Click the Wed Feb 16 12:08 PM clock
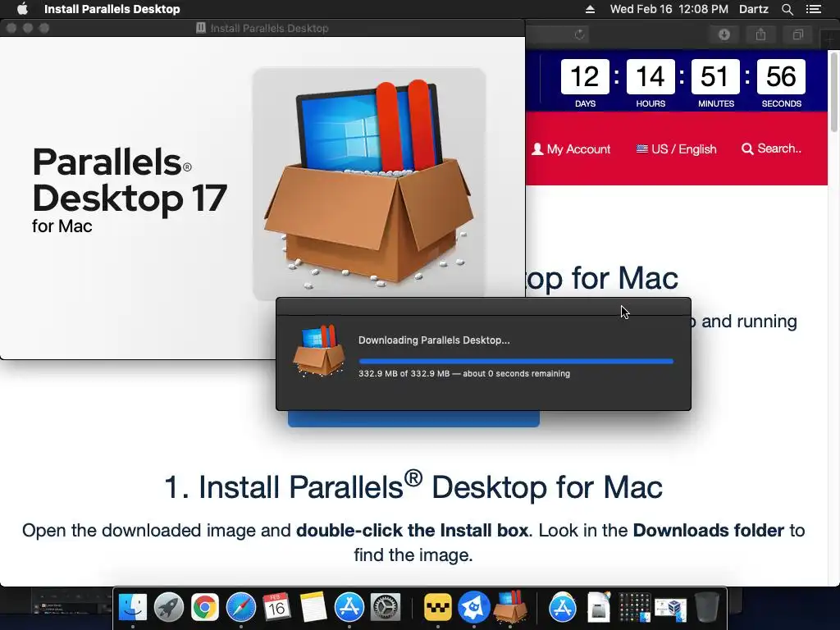Screen dimensions: 840x630 pos(669,9)
